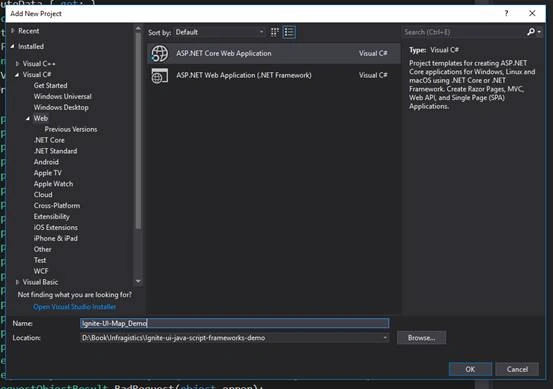The height and width of the screenshot is (389, 553).
Task: Select .NET Core category
Action: [49, 140]
